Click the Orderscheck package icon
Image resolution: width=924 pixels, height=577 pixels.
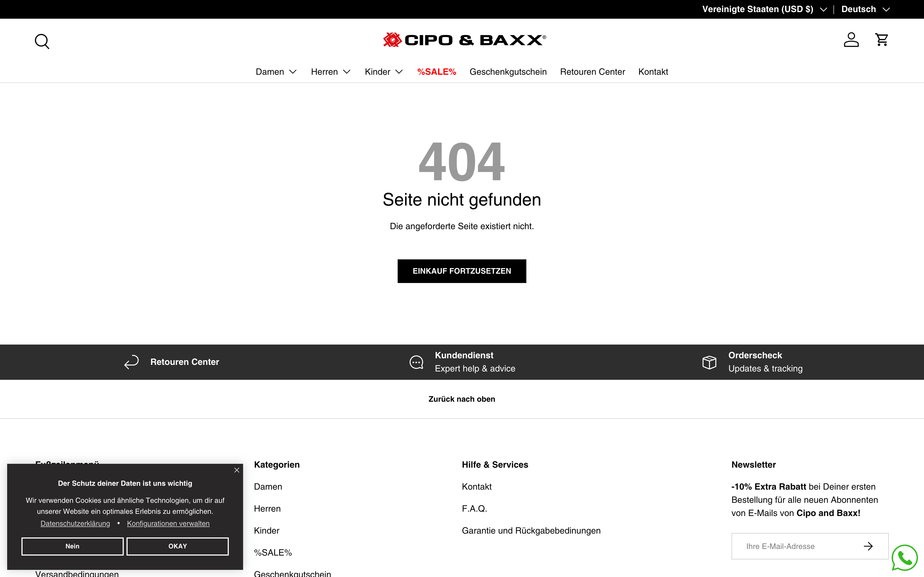[x=709, y=362]
